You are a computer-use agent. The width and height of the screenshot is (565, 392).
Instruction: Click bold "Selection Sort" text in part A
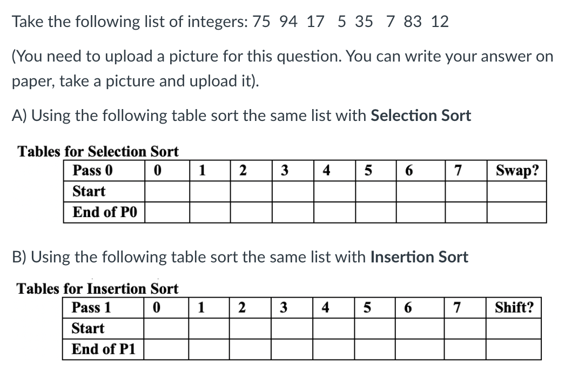421,116
